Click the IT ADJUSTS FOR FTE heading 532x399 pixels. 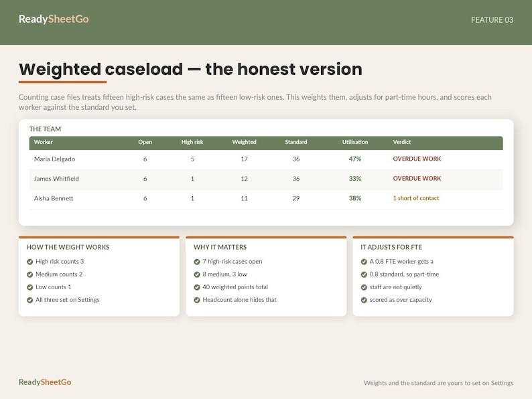pos(391,247)
